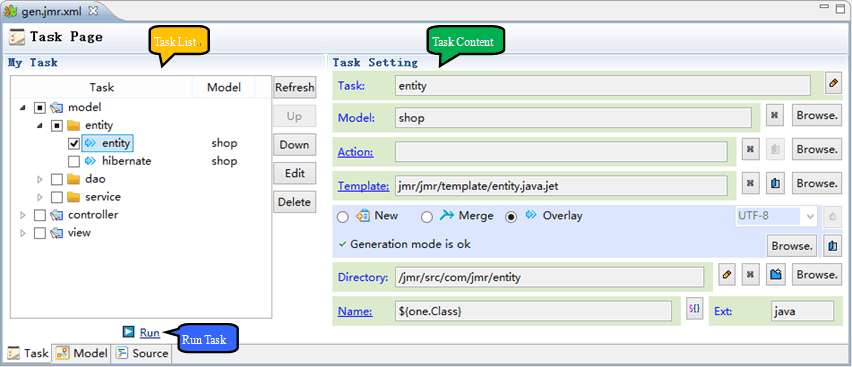Click the greyed icon right of UTF-8 combo
This screenshot has width=852, height=367.
tap(831, 216)
